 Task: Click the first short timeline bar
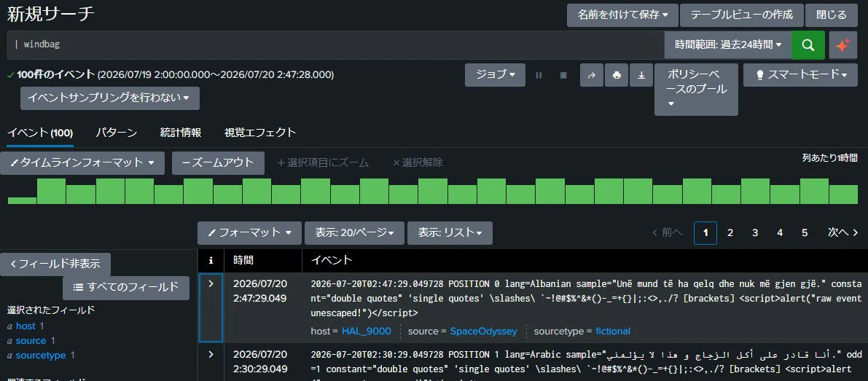(x=22, y=201)
